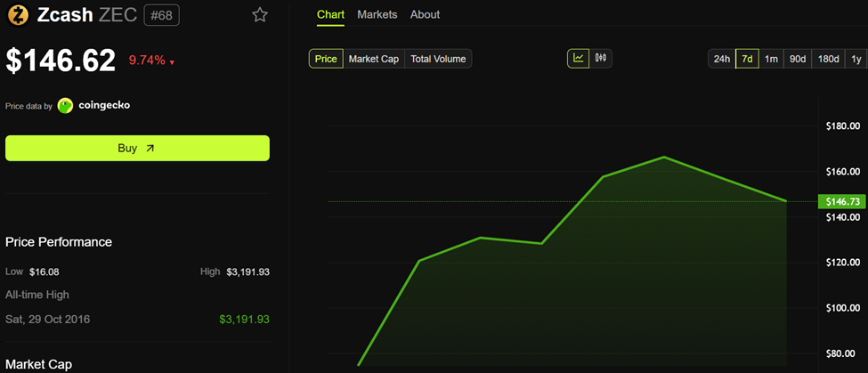Set chart range to 180d
Viewport: 868px width, 373px height.
(x=828, y=59)
